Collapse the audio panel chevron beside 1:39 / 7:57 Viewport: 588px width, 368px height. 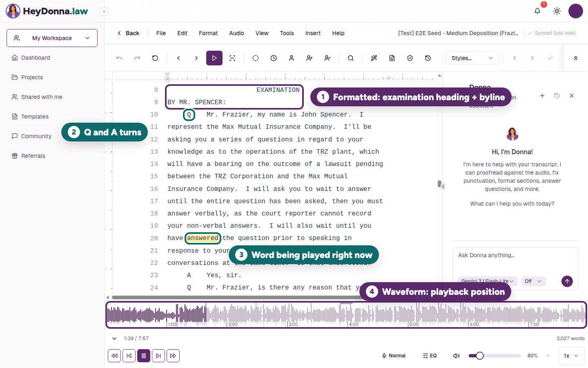[x=114, y=339]
